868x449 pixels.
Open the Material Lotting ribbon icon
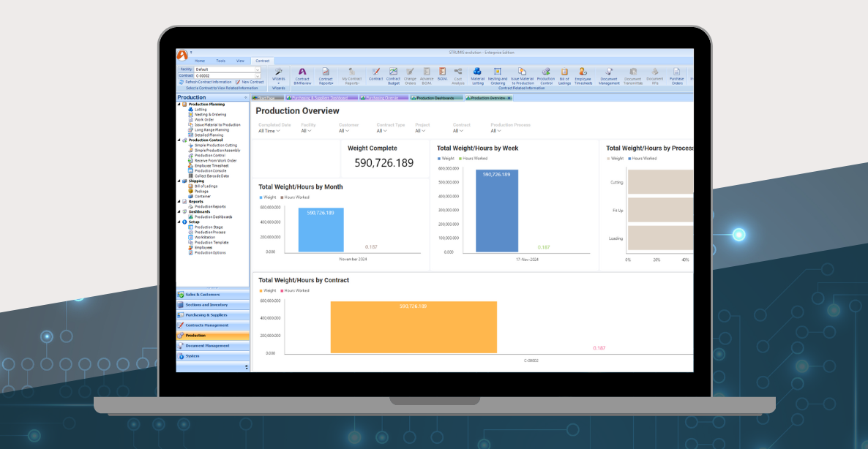(x=477, y=75)
